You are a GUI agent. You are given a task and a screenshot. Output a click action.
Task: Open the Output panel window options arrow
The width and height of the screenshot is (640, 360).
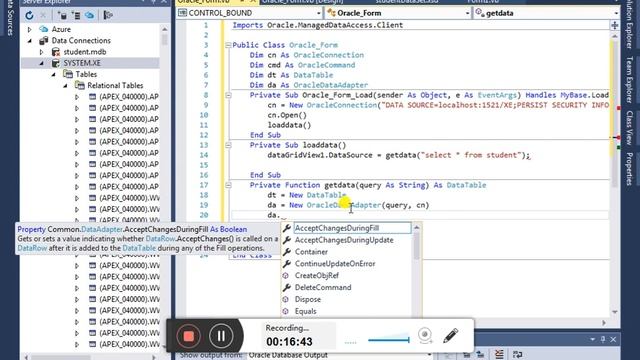coord(592,339)
